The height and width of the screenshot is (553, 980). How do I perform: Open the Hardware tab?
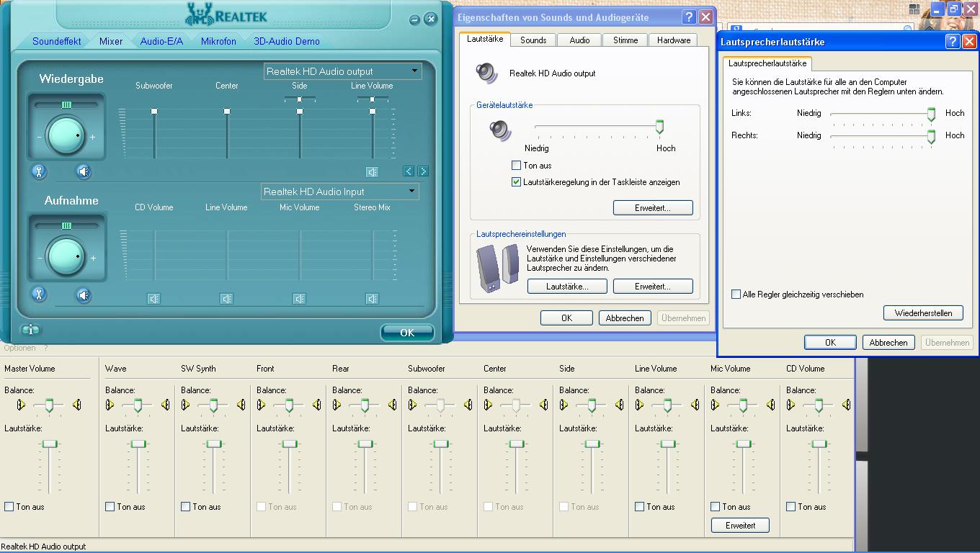tap(674, 40)
